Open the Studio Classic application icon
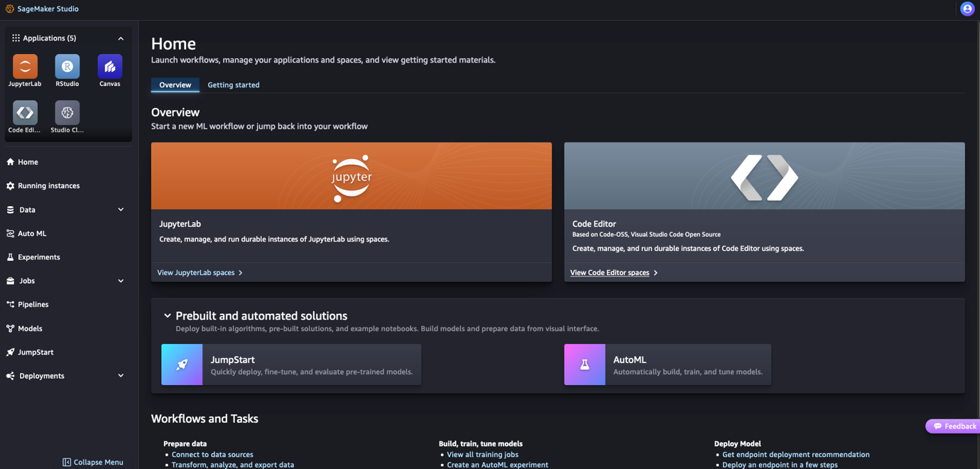980x469 pixels. click(67, 113)
